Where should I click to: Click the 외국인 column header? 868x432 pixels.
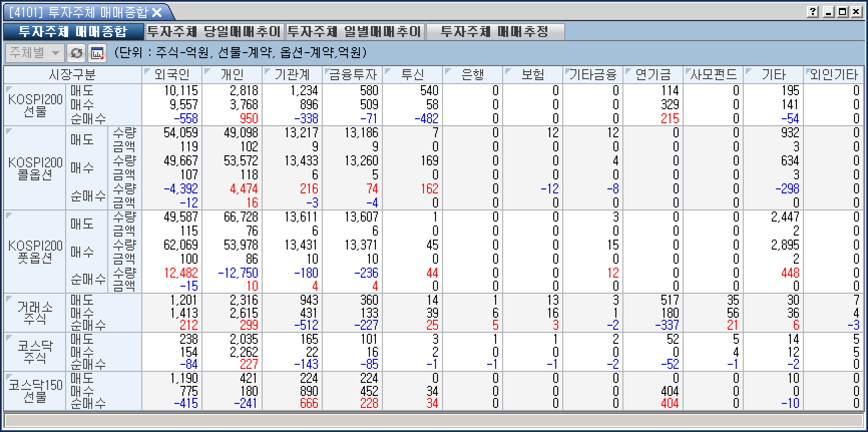(x=172, y=75)
